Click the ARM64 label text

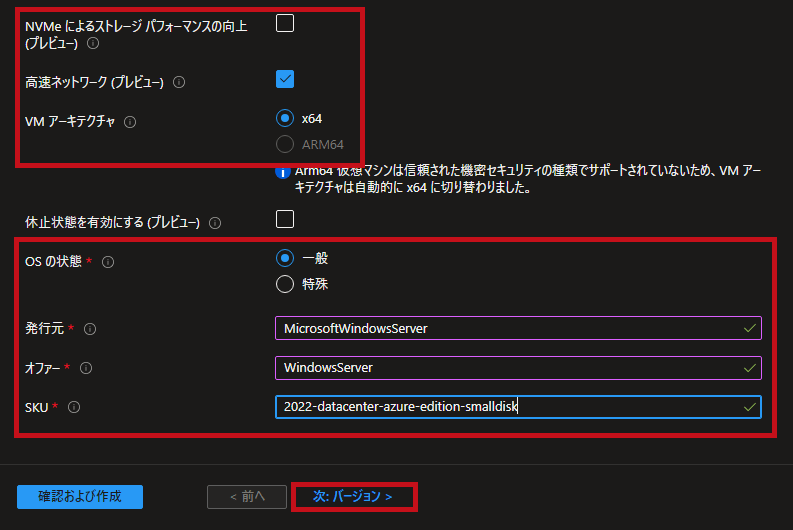[323, 145]
